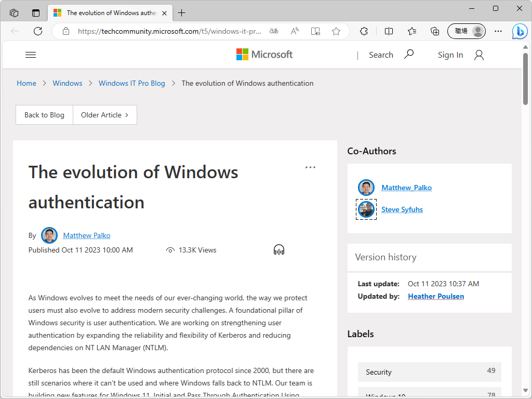Viewport: 532px width, 399px height.
Task: Toggle the star to bookmark this page
Action: pyautogui.click(x=336, y=31)
